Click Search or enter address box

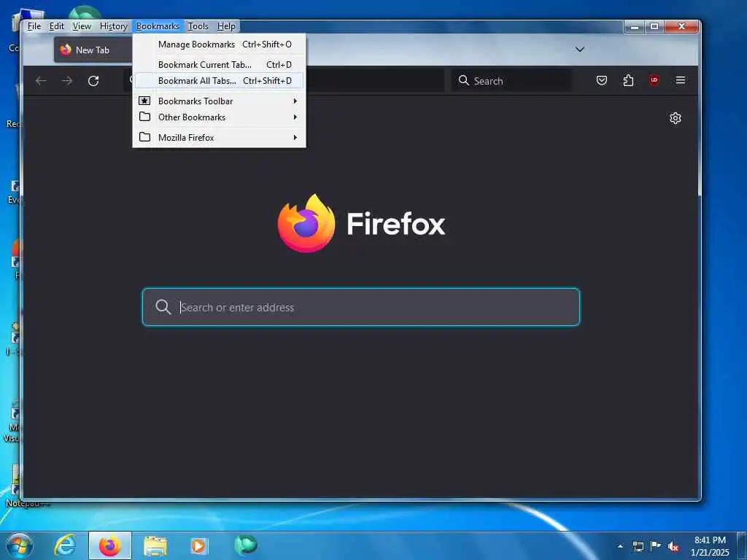(x=361, y=307)
